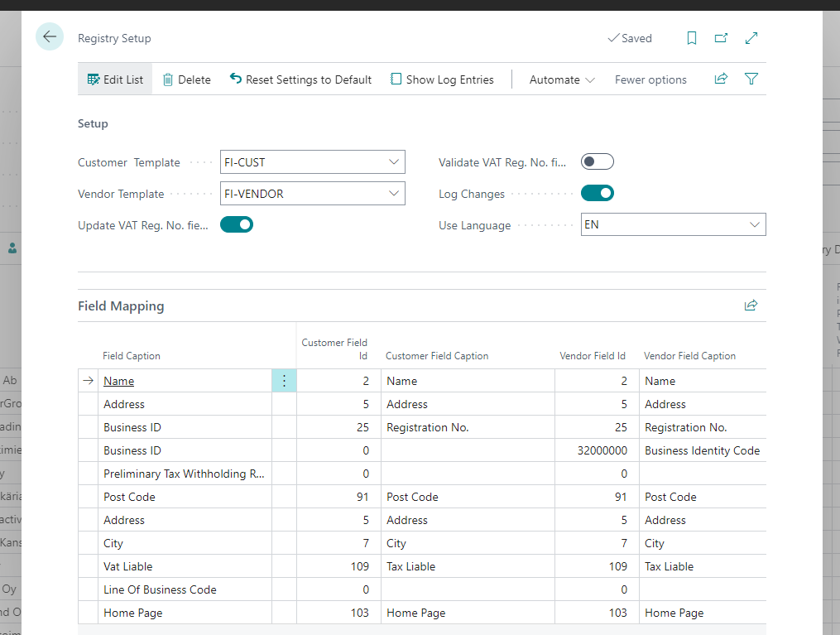Screen dimensions: 840x635
Task: Open the row options menu on the Name row
Action: (x=284, y=380)
